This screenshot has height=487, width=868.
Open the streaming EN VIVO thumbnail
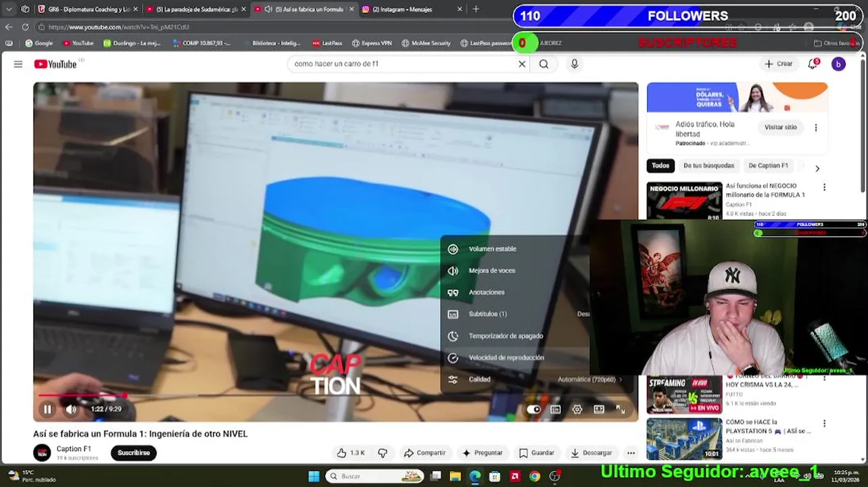pyautogui.click(x=684, y=394)
